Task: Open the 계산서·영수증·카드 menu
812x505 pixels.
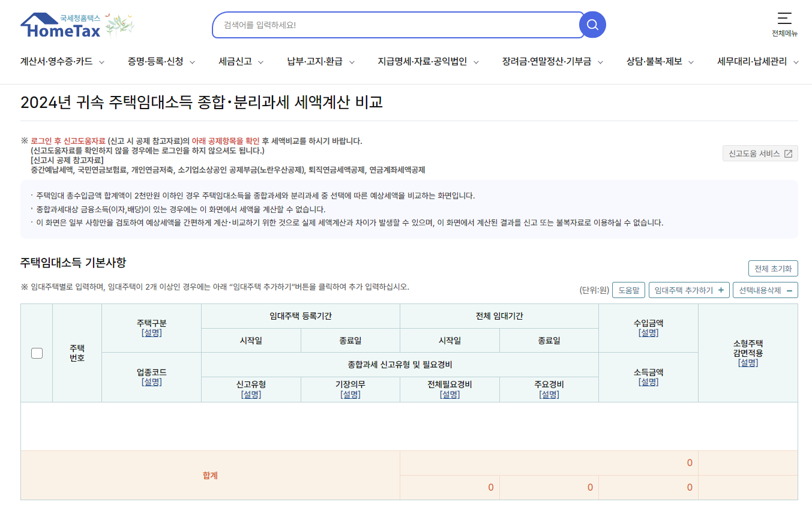Action: click(56, 61)
